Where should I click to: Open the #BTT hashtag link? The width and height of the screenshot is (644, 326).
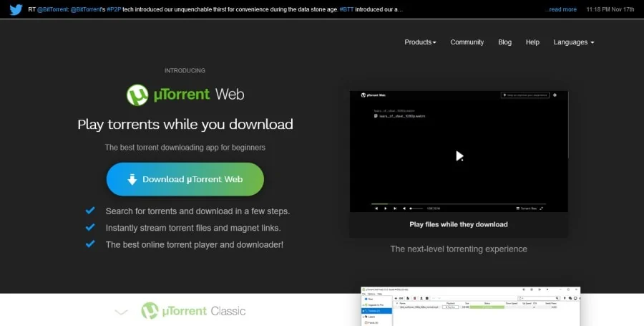click(x=346, y=9)
